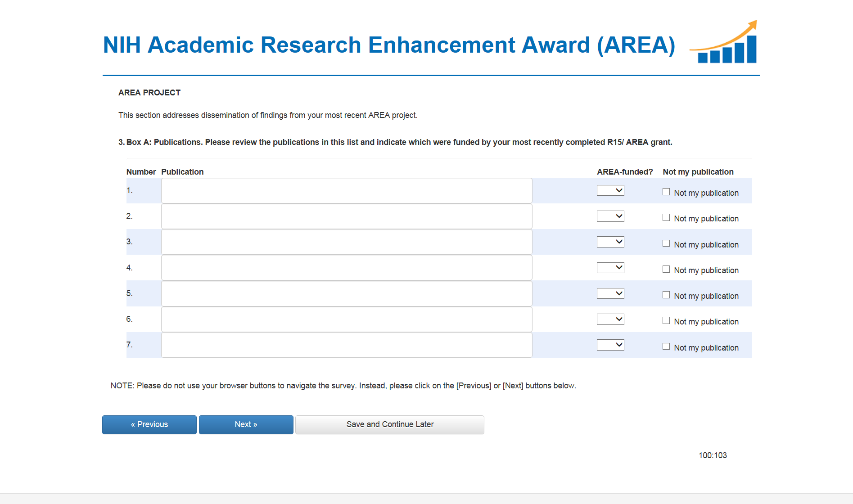Focus the publication text box in row 4
Image resolution: width=853 pixels, height=504 pixels.
coord(347,268)
